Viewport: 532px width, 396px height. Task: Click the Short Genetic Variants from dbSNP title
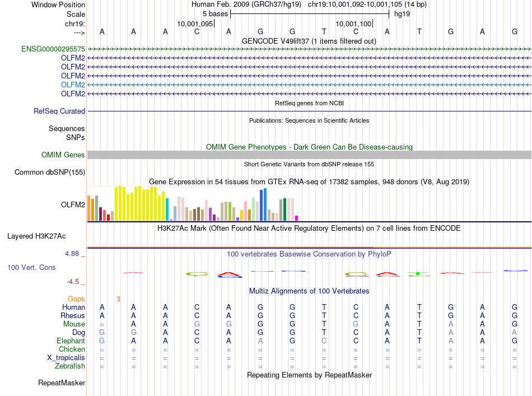(309, 164)
